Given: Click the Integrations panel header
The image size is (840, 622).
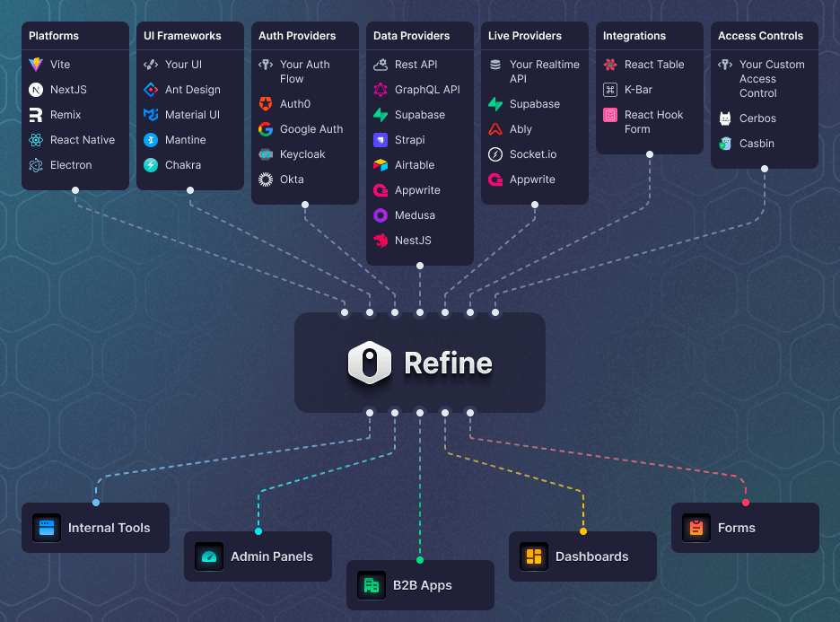Looking at the screenshot, I should [634, 36].
